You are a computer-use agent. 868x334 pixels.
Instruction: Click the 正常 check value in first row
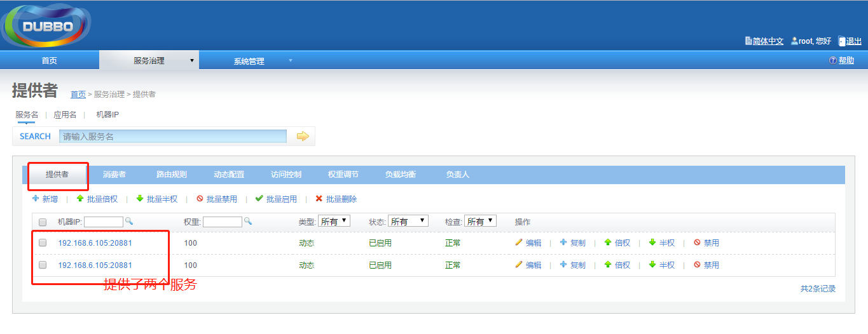pos(453,243)
